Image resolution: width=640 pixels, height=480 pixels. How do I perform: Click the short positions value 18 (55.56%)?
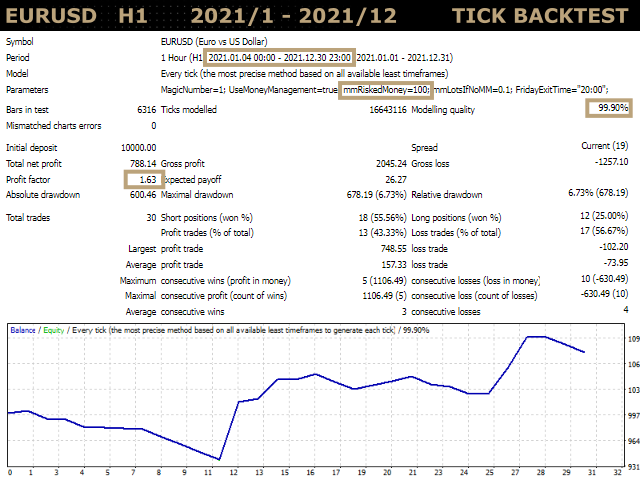coord(382,218)
